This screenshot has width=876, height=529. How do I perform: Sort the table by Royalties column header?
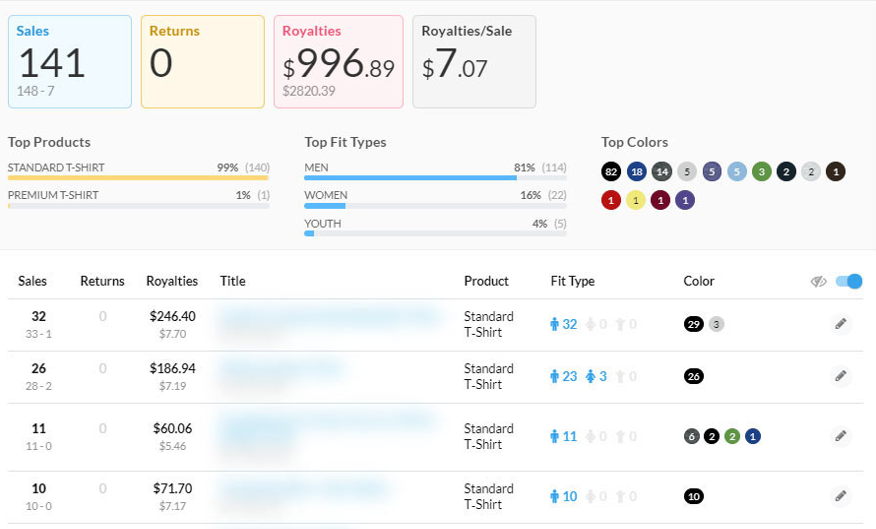(172, 282)
